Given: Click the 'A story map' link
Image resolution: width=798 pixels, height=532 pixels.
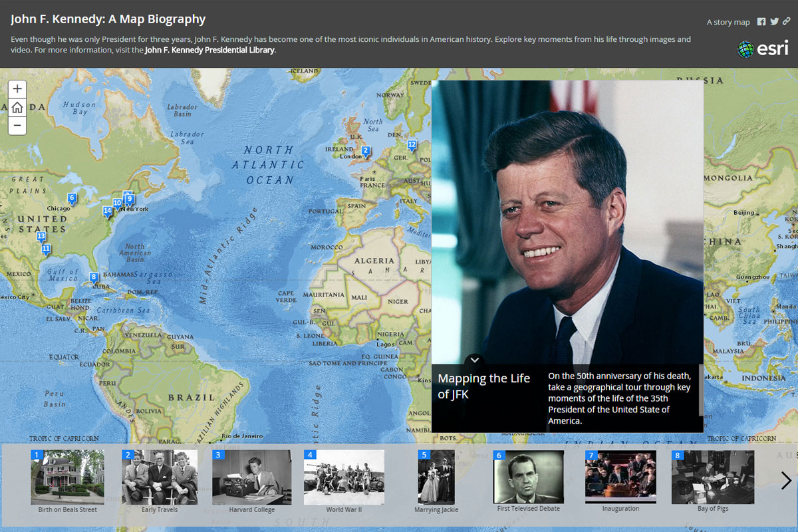Looking at the screenshot, I should click(x=728, y=22).
